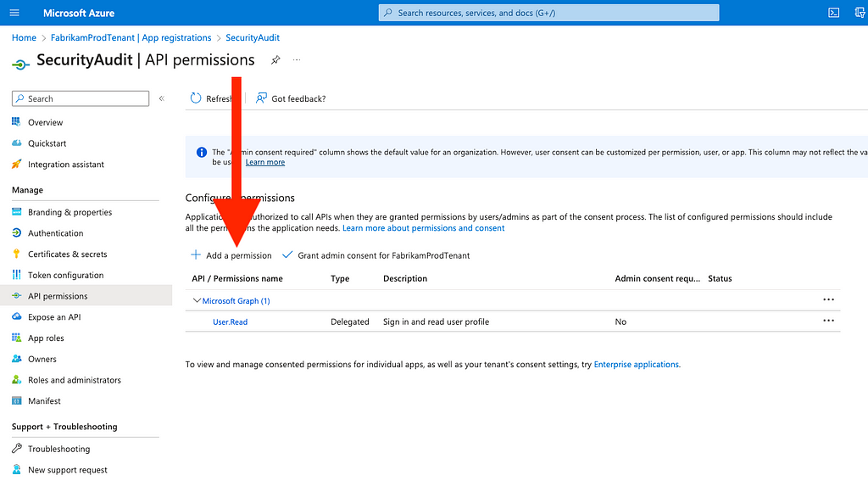The width and height of the screenshot is (868, 492).
Task: Click the Token configuration bars icon
Action: [16, 275]
